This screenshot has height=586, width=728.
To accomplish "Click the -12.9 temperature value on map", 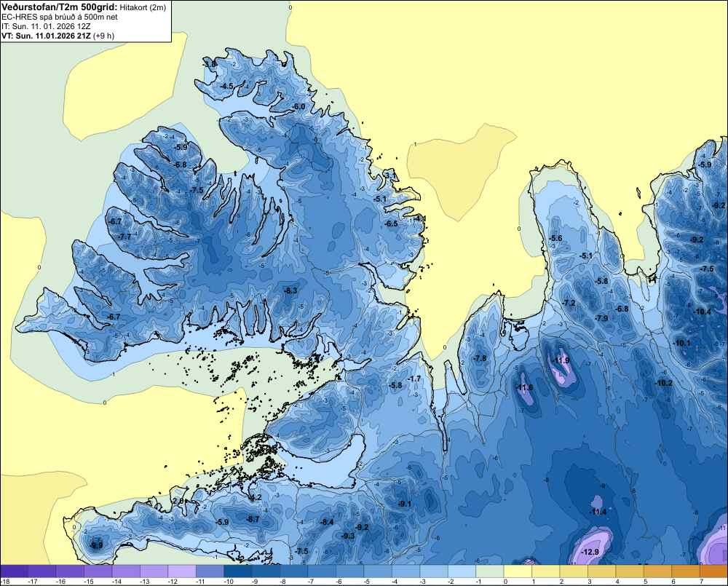I will point(590,552).
